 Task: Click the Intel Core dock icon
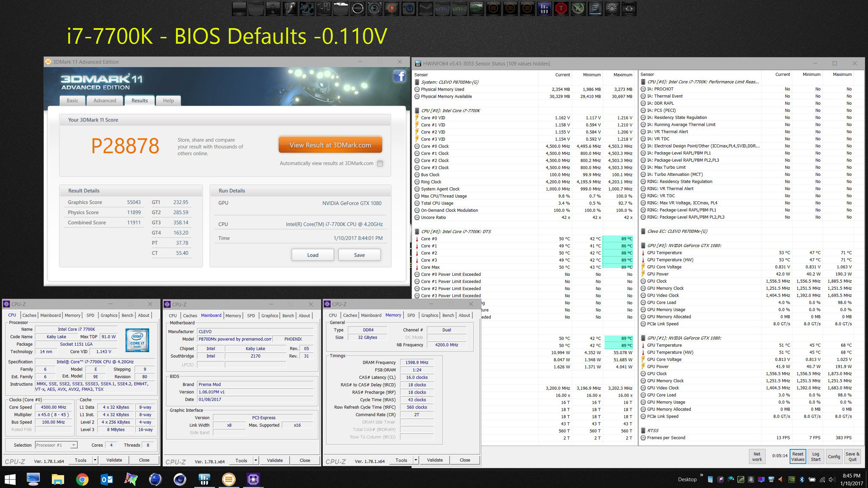pos(595,9)
